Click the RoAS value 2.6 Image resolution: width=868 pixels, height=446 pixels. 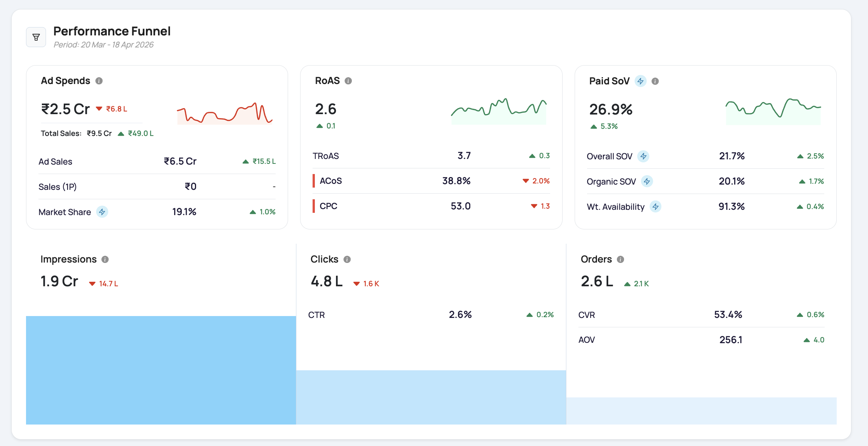(x=326, y=109)
